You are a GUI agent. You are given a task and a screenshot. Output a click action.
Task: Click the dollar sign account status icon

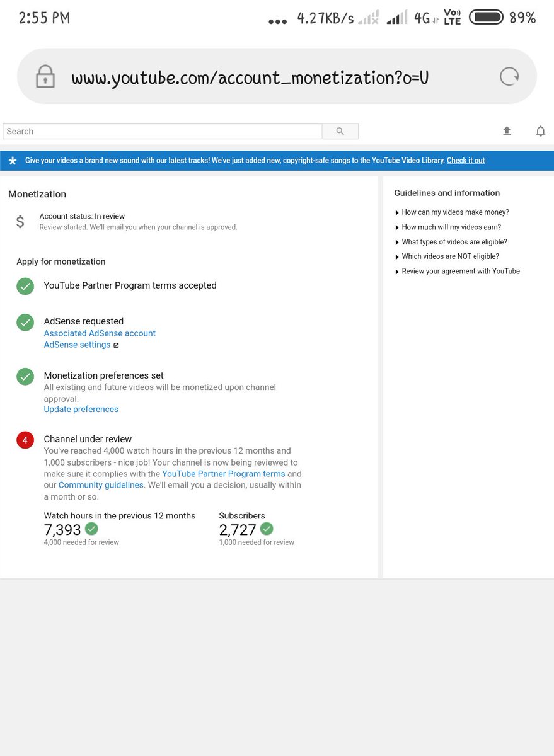[x=20, y=221]
